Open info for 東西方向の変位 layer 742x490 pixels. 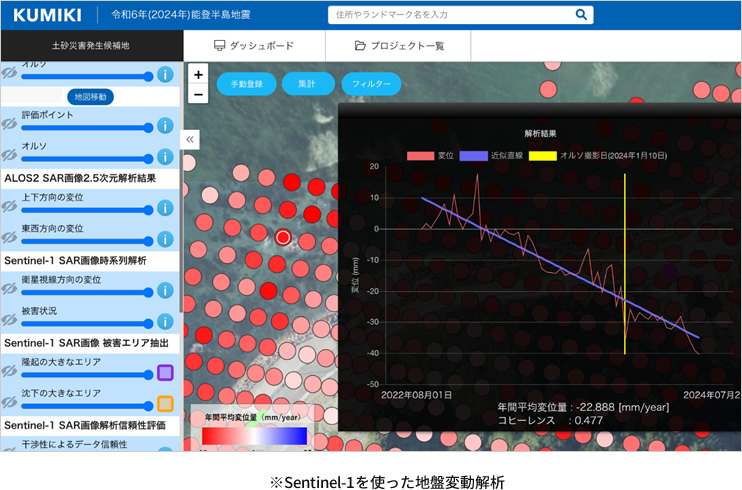click(165, 239)
